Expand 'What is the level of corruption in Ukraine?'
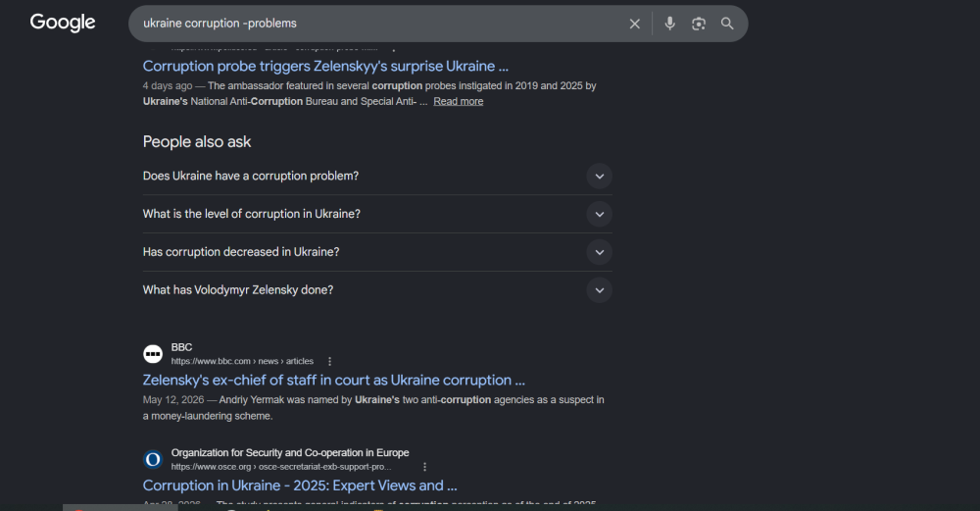This screenshot has height=511, width=980. point(377,214)
